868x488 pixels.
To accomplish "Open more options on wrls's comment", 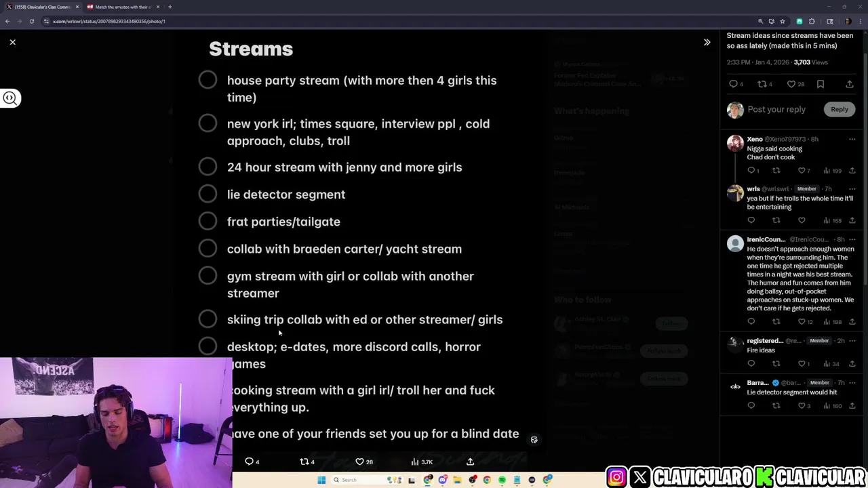I will tap(852, 189).
